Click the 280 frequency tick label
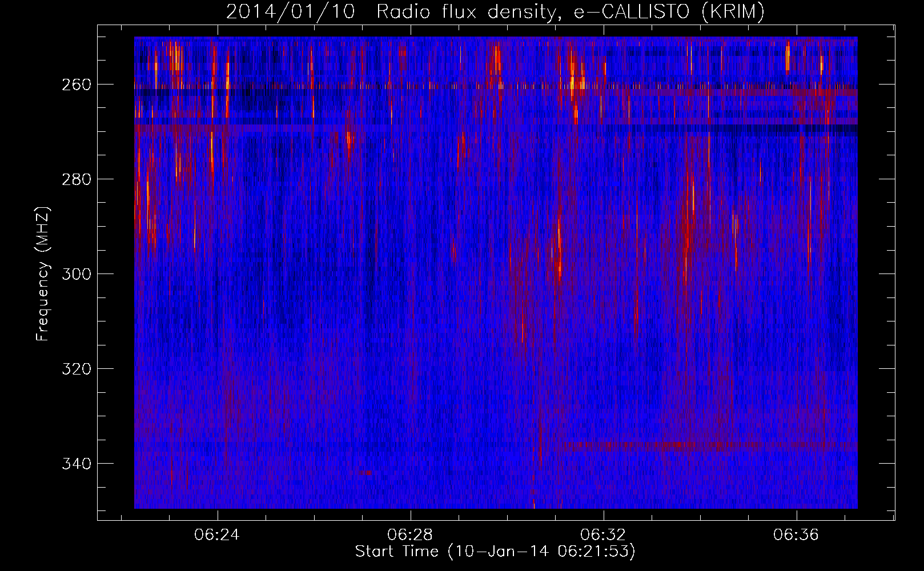This screenshot has height=571, width=924. click(76, 179)
